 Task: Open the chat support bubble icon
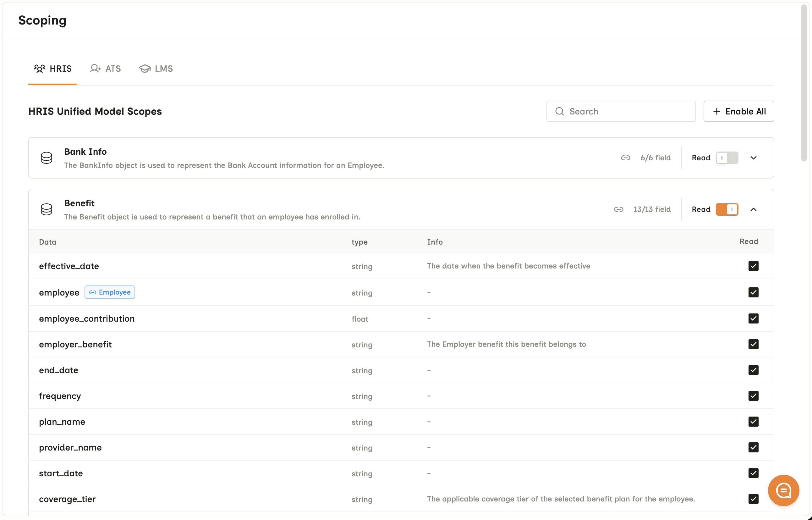(783, 490)
